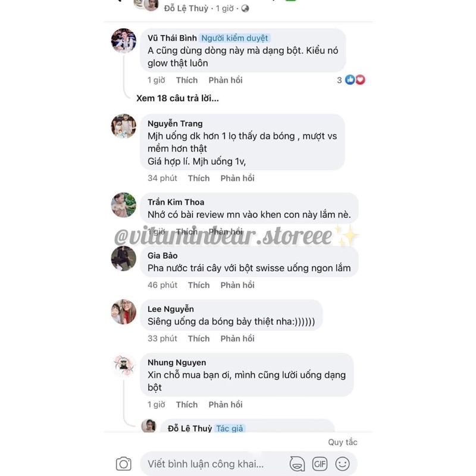Viewport: 476px width, 476px height.
Task: Open the GIF picker icon
Action: point(320,464)
